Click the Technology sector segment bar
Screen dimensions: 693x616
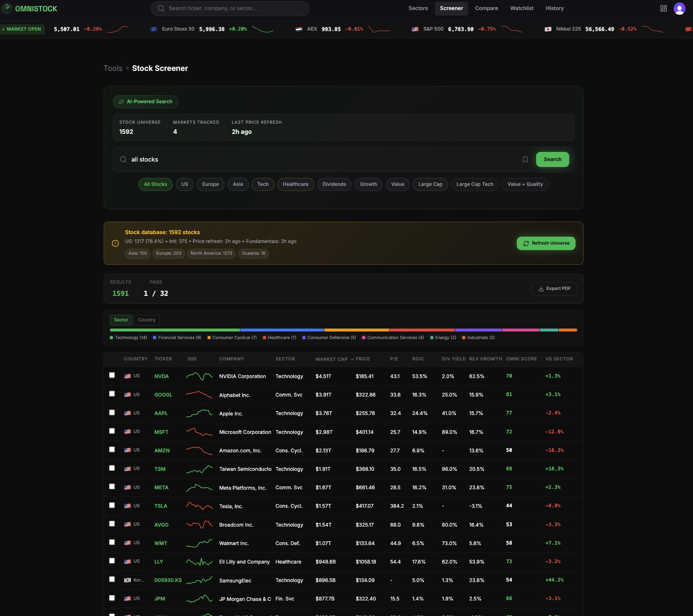click(x=174, y=330)
